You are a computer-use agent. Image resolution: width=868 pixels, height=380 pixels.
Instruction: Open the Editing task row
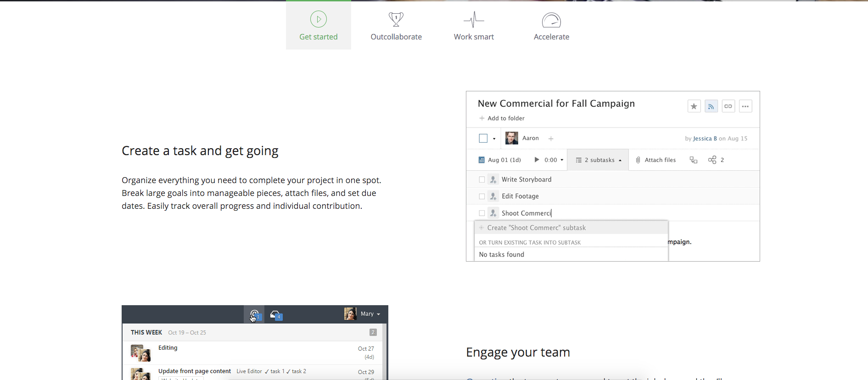click(253, 353)
